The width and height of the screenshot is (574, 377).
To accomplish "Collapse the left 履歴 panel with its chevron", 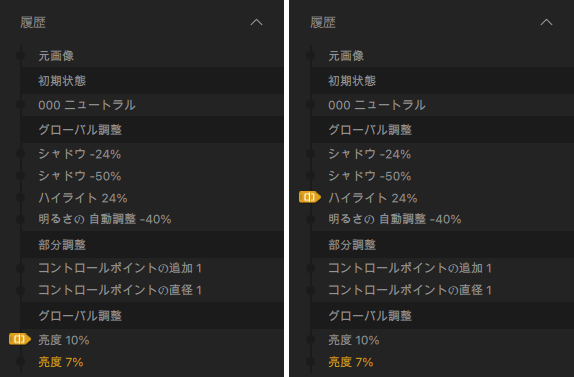I will (256, 22).
